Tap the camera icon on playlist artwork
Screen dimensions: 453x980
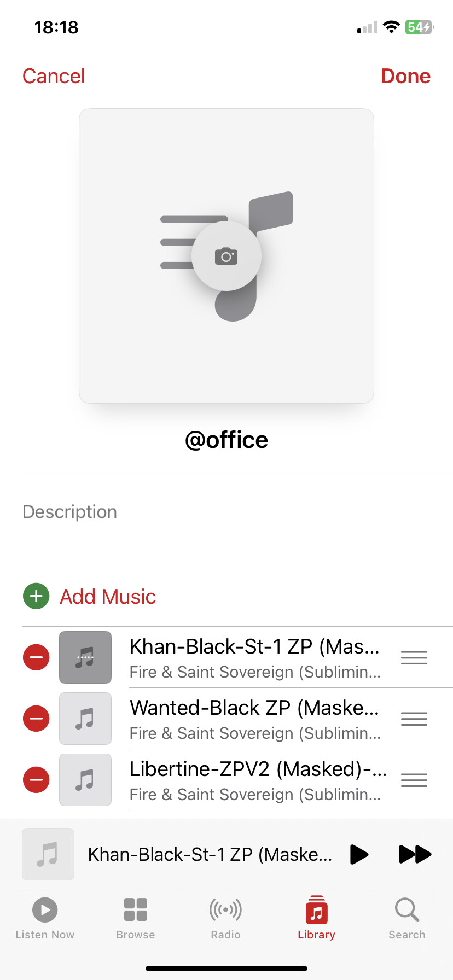(226, 256)
